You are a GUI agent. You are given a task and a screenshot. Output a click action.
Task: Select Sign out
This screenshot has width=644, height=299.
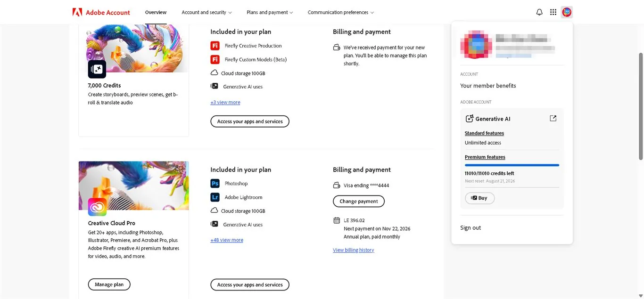click(471, 228)
